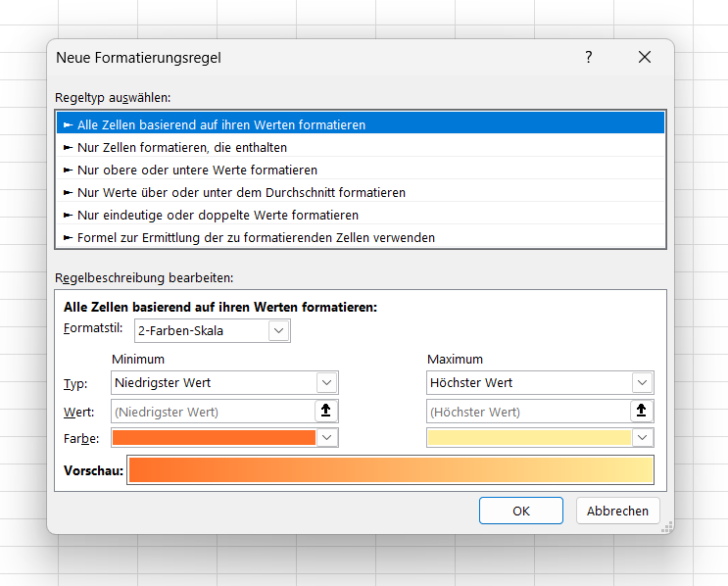Open the Formatstil 2-Farben-Skala dropdown

click(279, 331)
